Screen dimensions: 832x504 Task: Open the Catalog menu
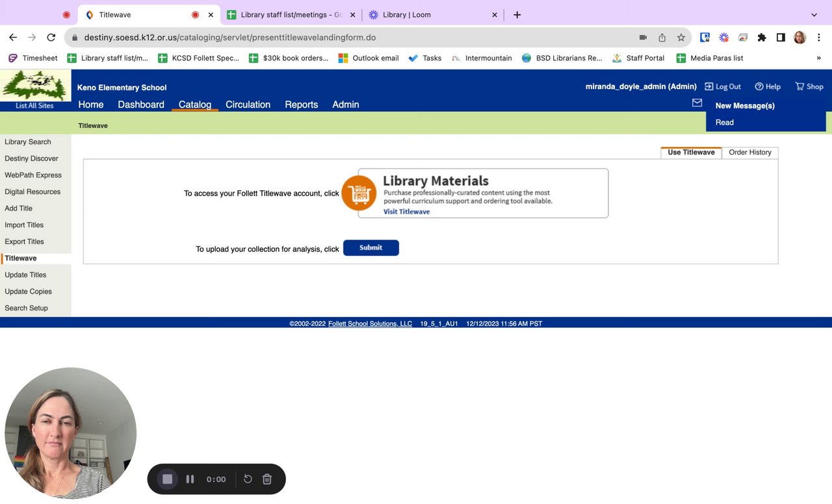pos(195,105)
